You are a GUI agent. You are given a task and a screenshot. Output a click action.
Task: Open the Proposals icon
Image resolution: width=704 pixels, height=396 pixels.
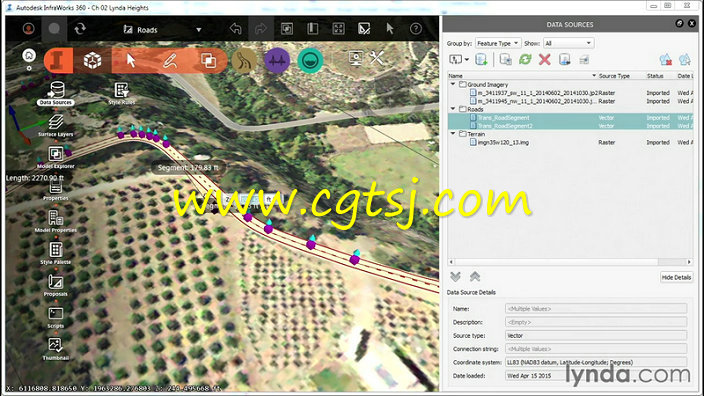pyautogui.click(x=56, y=285)
